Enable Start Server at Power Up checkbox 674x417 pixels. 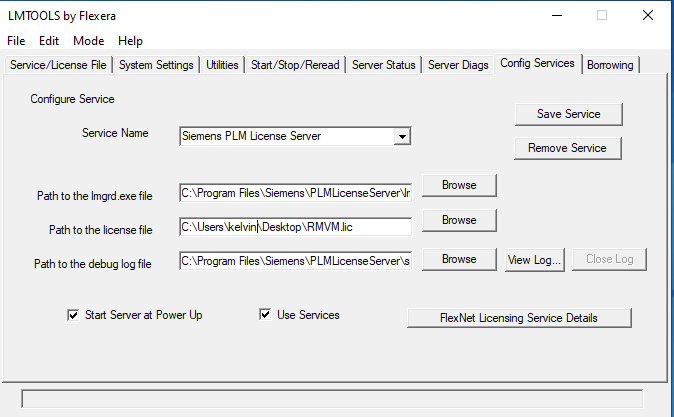(73, 315)
